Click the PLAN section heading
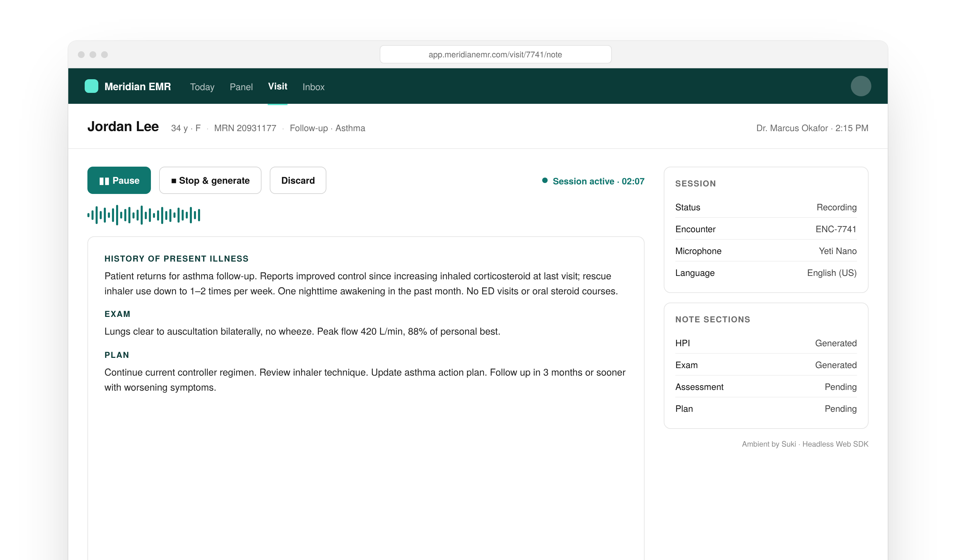 [117, 355]
